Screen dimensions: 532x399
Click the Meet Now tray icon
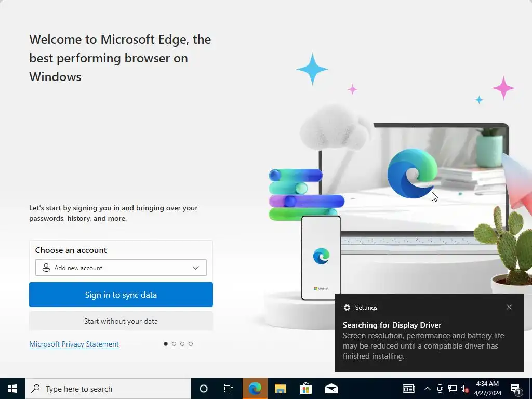point(440,389)
